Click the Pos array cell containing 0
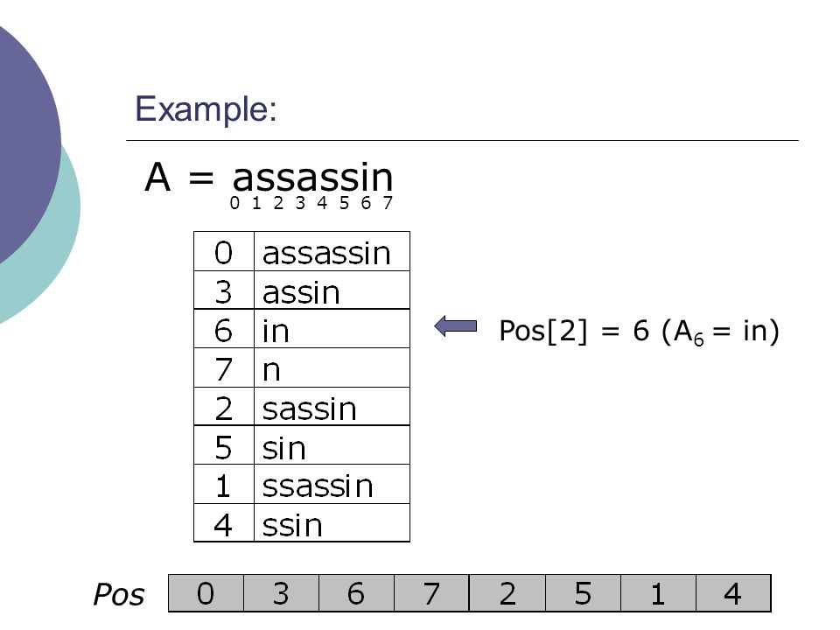The image size is (840, 630). tap(206, 593)
